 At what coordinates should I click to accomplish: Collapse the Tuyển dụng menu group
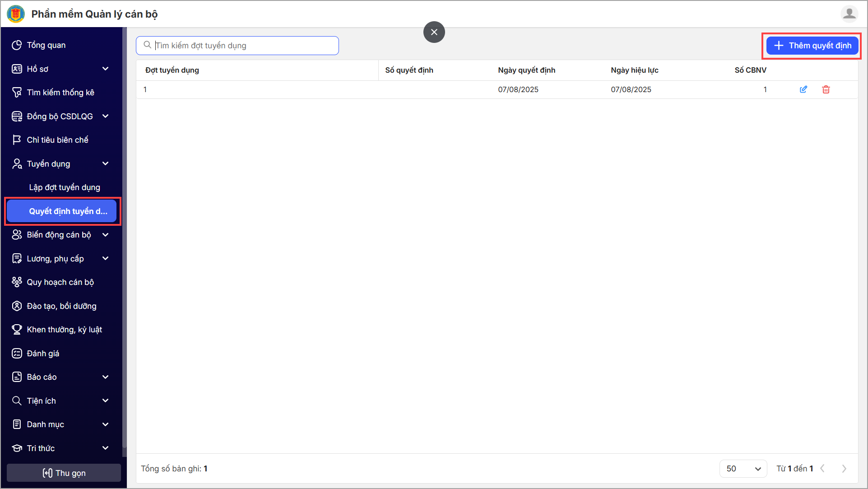[x=106, y=163]
